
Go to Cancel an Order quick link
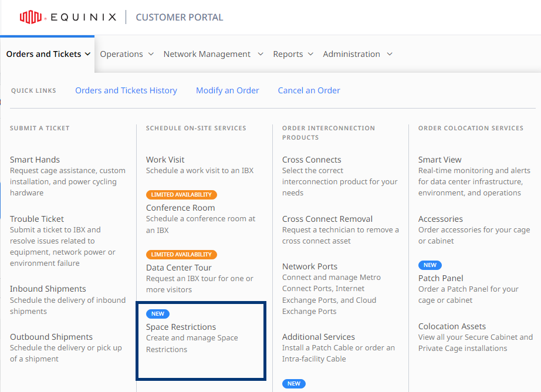[x=309, y=90]
